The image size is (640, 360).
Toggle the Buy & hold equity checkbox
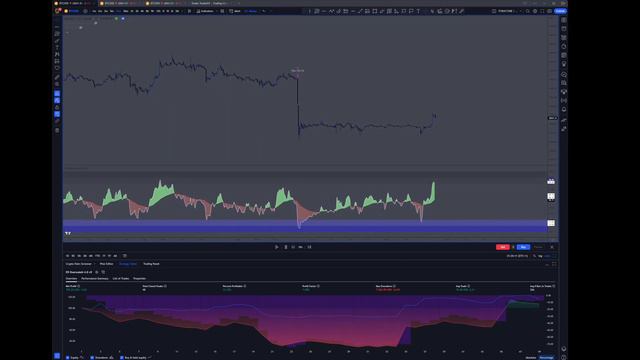point(121,358)
